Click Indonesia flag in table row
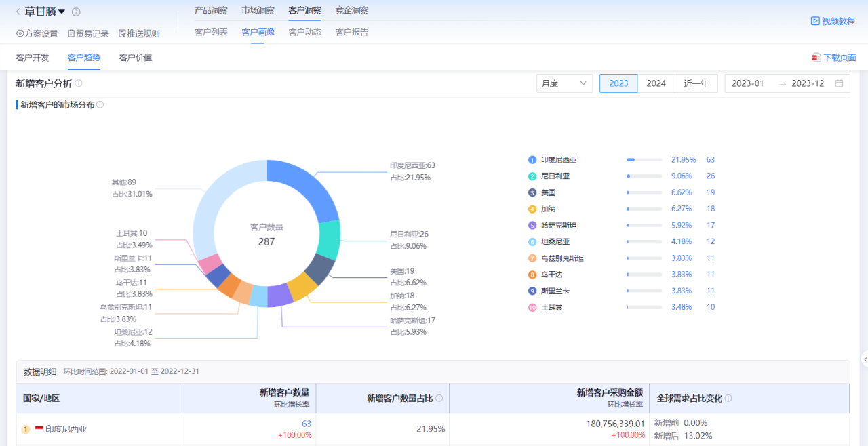Viewport: 868px width, 446px height. pos(39,429)
